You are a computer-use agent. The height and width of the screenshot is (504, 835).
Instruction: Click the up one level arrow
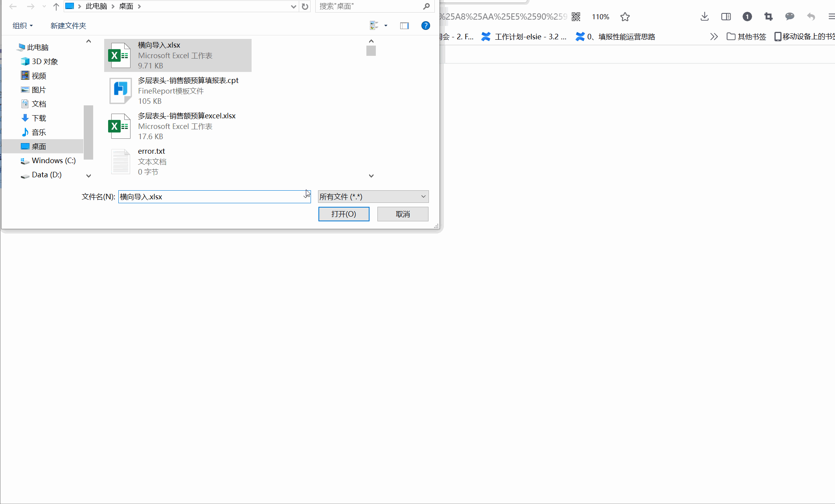(x=56, y=6)
